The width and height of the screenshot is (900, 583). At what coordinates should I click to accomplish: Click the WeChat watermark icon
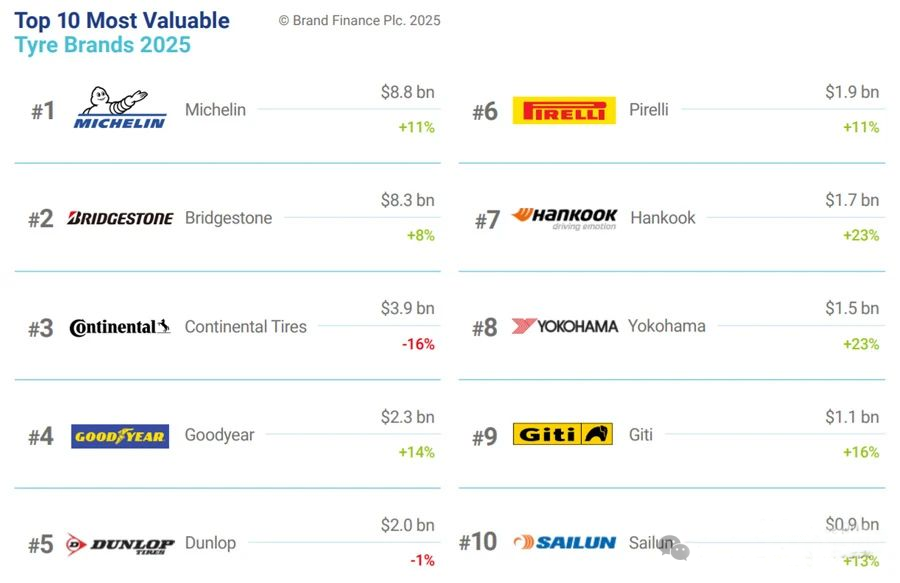(x=675, y=548)
